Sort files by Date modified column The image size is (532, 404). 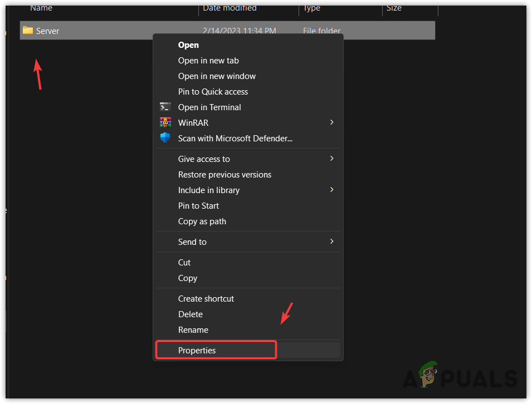pyautogui.click(x=229, y=8)
